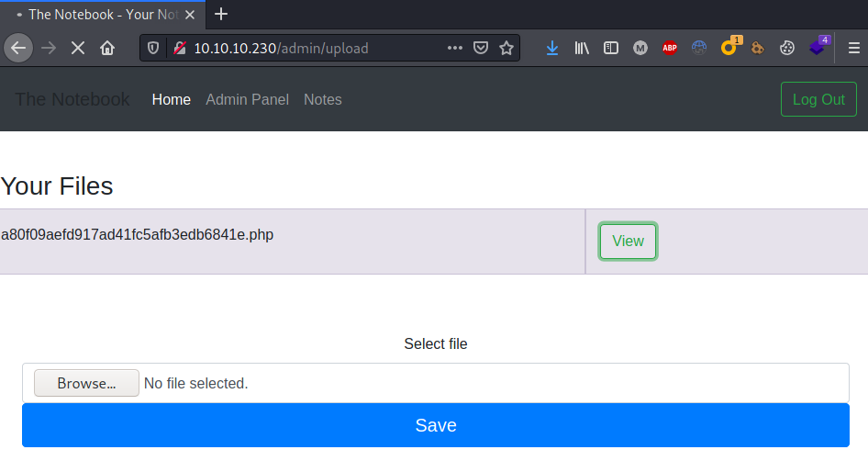Click the Log Out button
Viewport: 868px width, 461px height.
point(818,99)
